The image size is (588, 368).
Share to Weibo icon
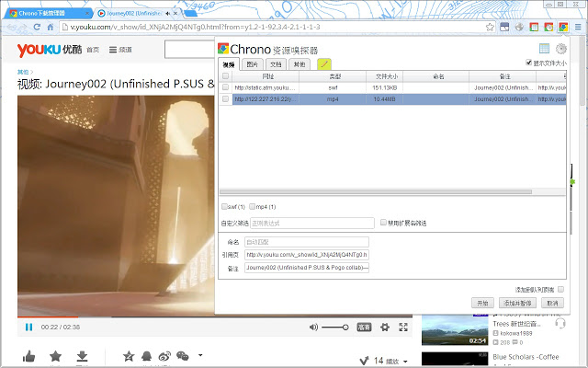coord(164,356)
